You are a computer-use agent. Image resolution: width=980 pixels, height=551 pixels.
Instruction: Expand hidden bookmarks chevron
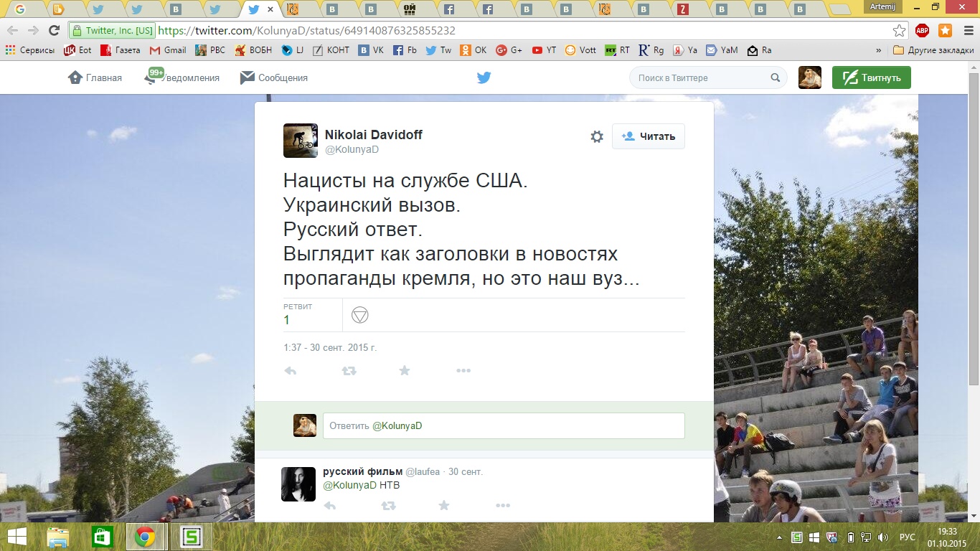[x=879, y=50]
